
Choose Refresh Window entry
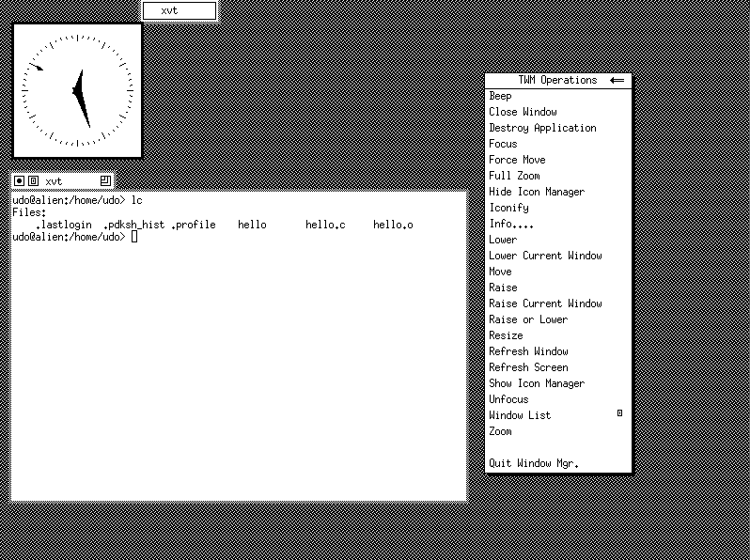click(558, 351)
